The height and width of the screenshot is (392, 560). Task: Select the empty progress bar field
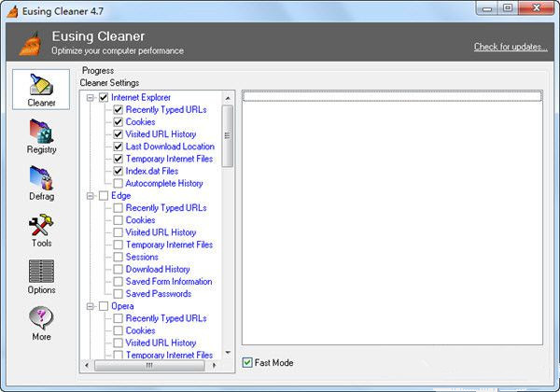(x=392, y=96)
